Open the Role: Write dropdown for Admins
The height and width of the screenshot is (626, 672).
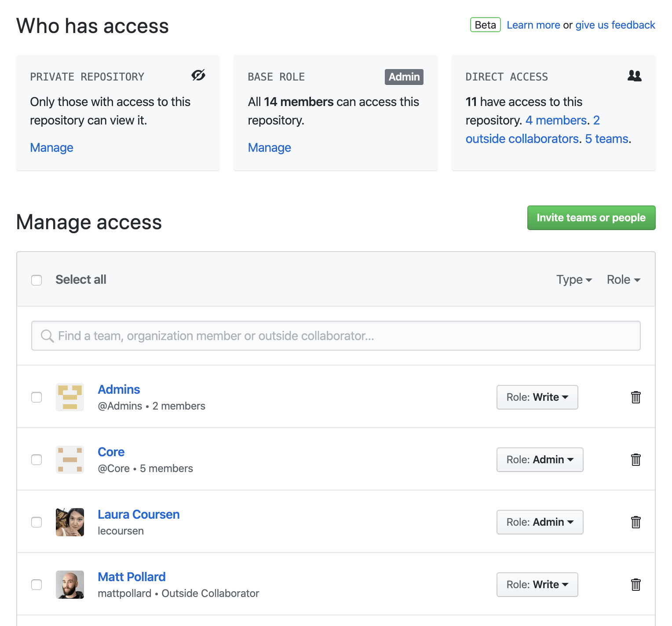537,397
